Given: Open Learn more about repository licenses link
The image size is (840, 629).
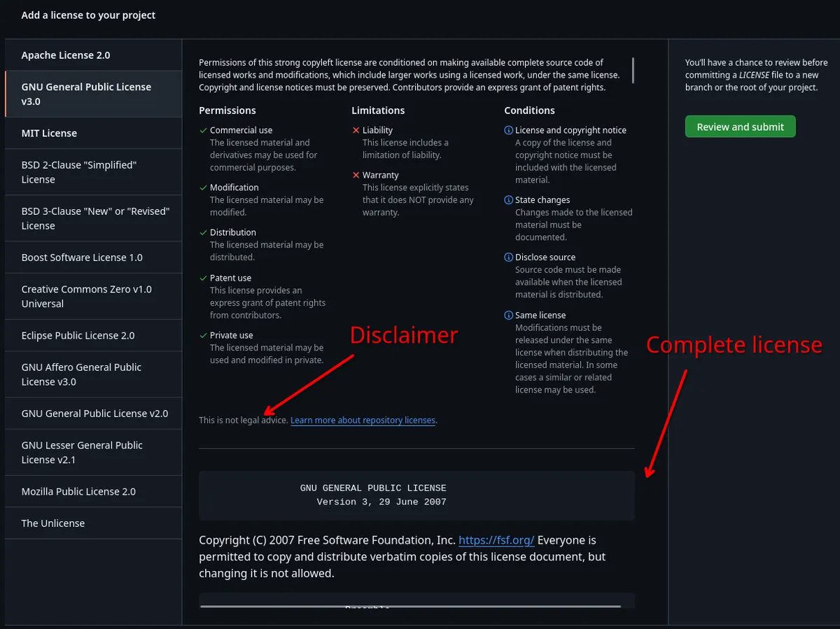Looking at the screenshot, I should pos(363,420).
